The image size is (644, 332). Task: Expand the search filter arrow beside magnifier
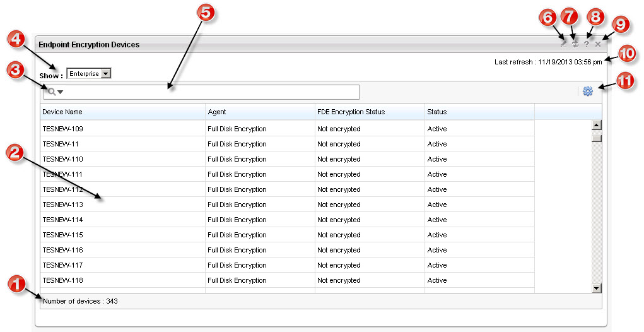61,93
